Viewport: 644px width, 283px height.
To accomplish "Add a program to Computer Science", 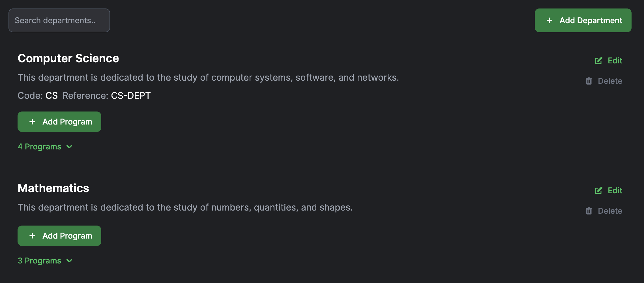I will 59,122.
